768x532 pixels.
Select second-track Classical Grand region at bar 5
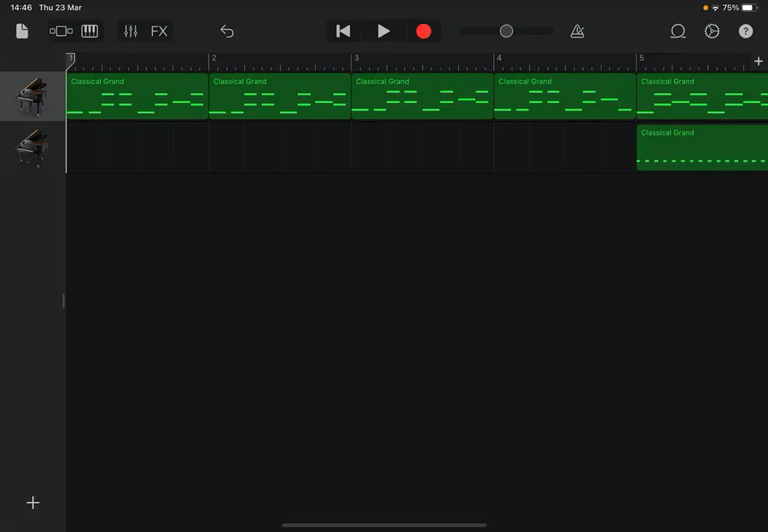pos(702,147)
